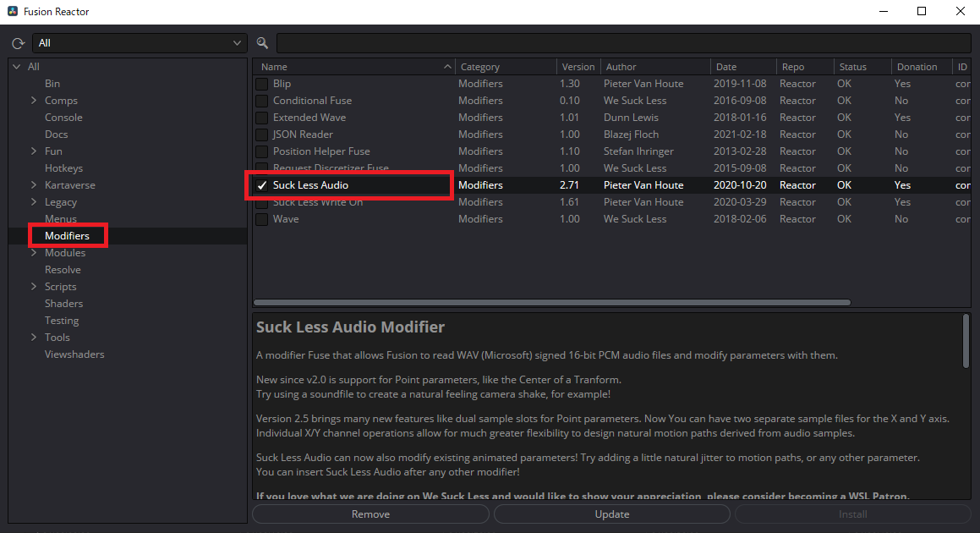
Task: Click the refresh repository icon
Action: tap(18, 43)
